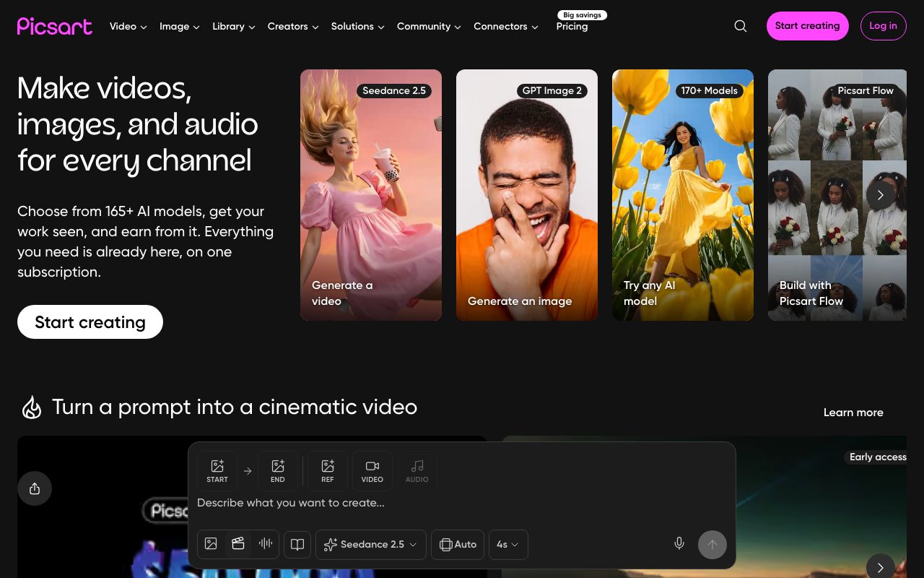
Task: Follow the Learn more link
Action: tap(853, 413)
